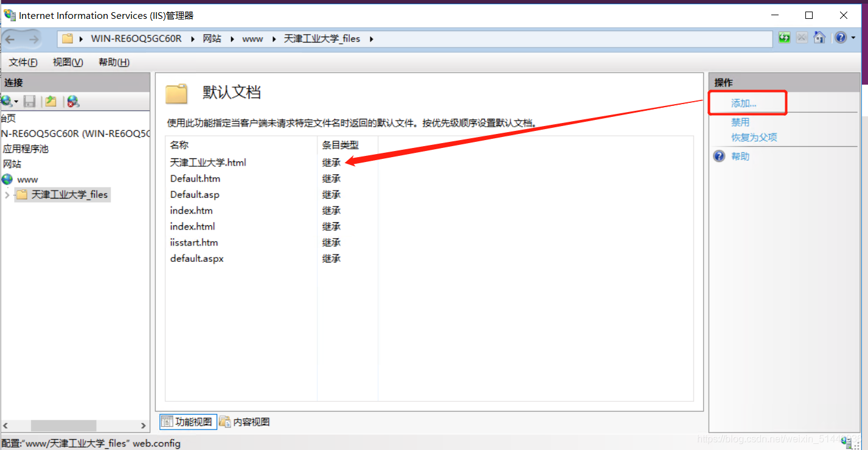Click the 添加... action link
Viewport: 868px width, 450px height.
coord(743,104)
